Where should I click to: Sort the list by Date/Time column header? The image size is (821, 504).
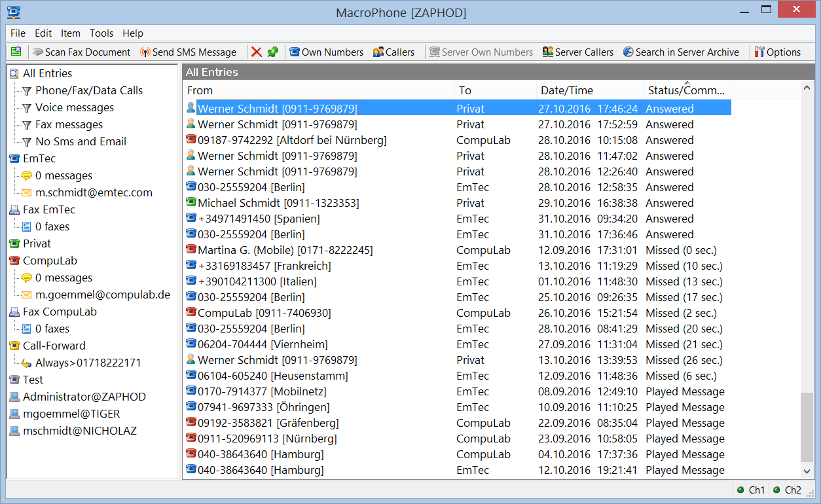[x=566, y=90]
